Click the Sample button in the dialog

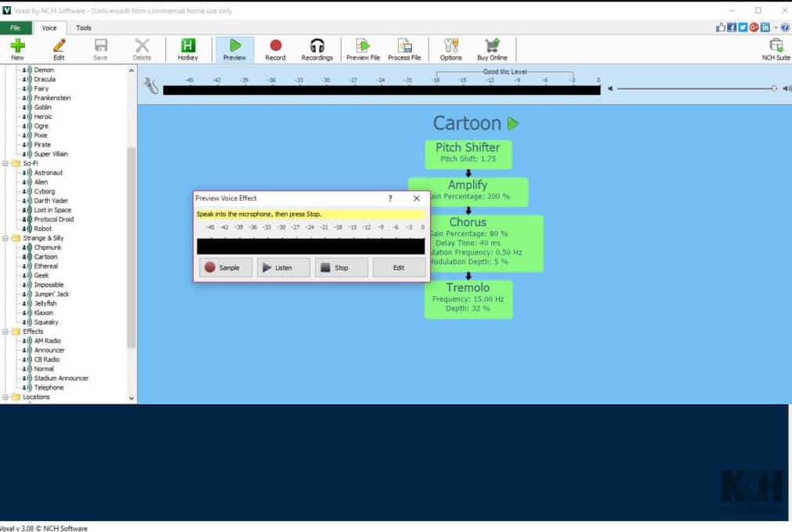(226, 268)
